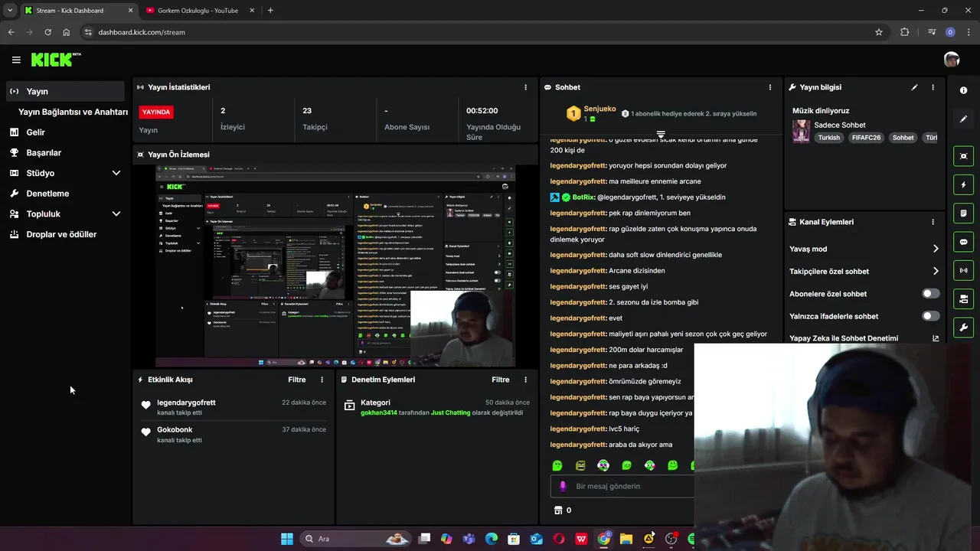The image size is (980, 551).
Task: Toggle Abonelere özel sohbet switch
Action: pos(930,294)
